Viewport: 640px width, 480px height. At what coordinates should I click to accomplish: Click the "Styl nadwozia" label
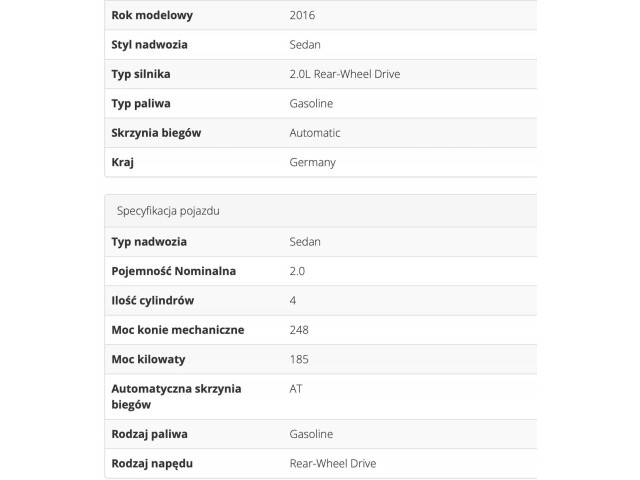[150, 45]
